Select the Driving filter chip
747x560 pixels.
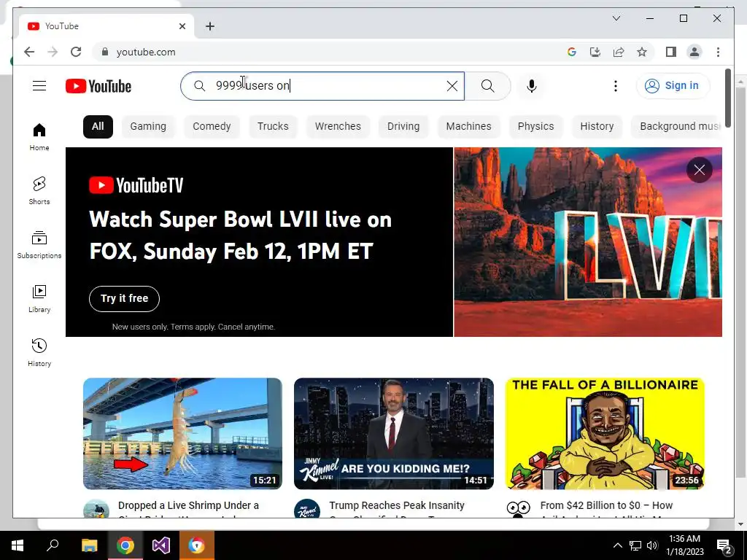click(403, 127)
